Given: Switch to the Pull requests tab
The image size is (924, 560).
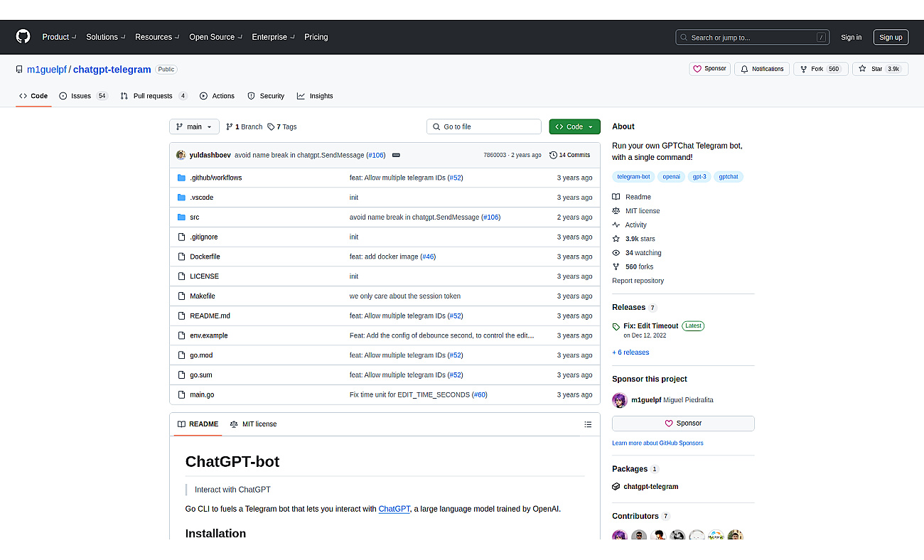Looking at the screenshot, I should pos(154,96).
